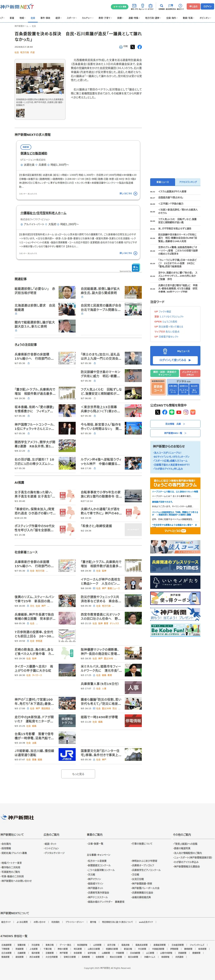Open 総合ガイド question mark icon
Screen dimensions: 215x980
[180, 7]
